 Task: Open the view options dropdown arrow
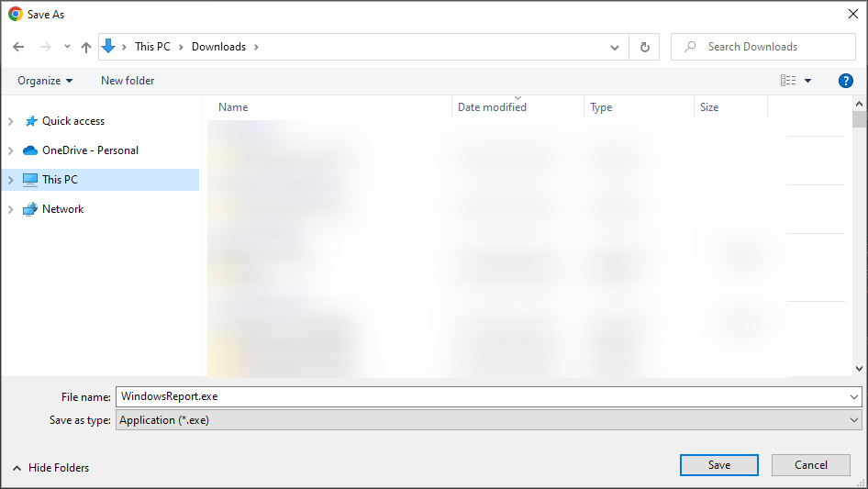pyautogui.click(x=807, y=81)
